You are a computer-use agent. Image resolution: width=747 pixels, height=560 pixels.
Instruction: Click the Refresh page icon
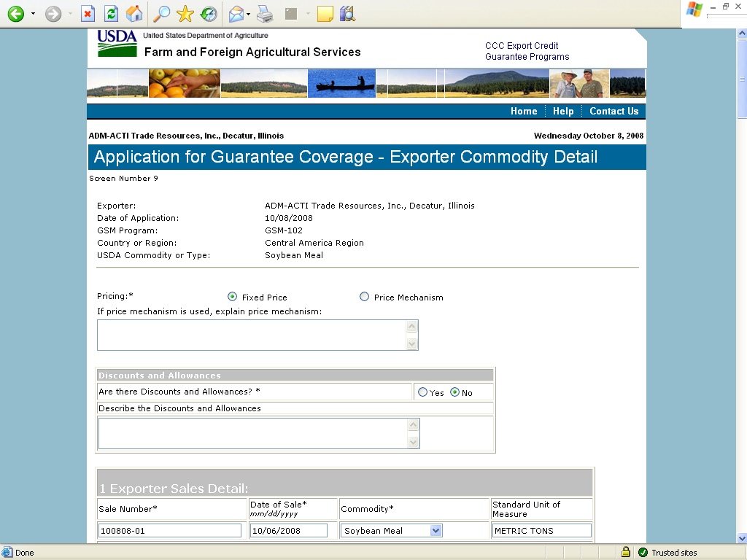tap(111, 14)
